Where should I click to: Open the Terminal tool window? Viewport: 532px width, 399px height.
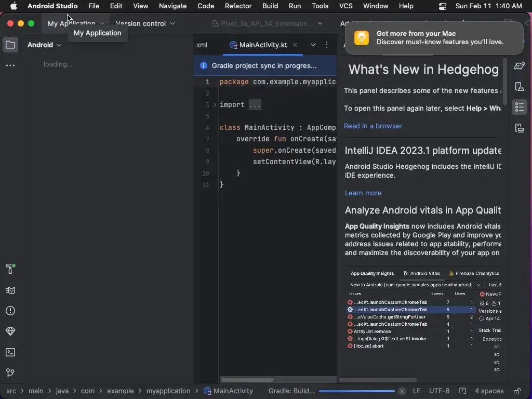(x=10, y=352)
